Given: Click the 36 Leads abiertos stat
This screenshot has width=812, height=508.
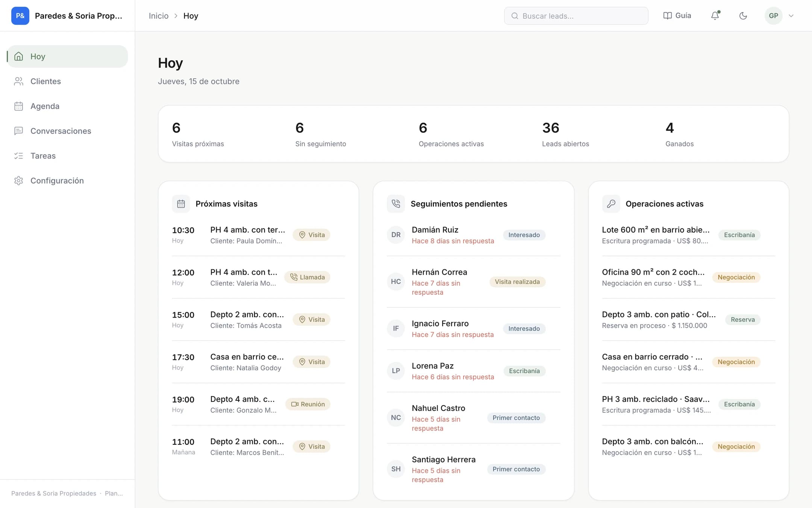Looking at the screenshot, I should (x=565, y=134).
